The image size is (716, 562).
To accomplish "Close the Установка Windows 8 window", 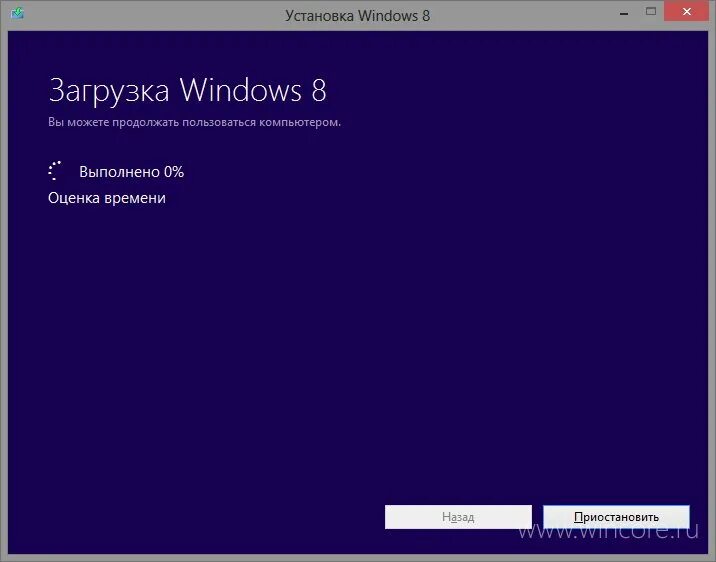I will [x=686, y=11].
